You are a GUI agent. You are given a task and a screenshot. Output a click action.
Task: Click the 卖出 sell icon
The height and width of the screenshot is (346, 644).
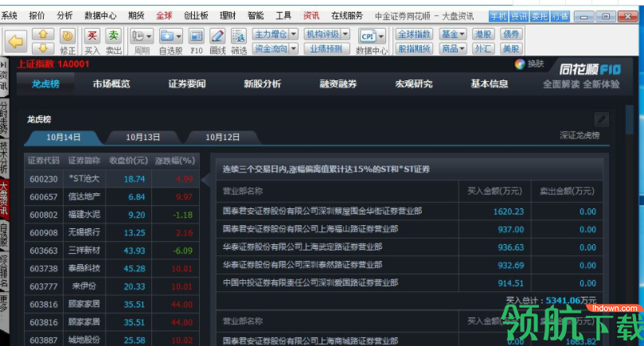[113, 36]
